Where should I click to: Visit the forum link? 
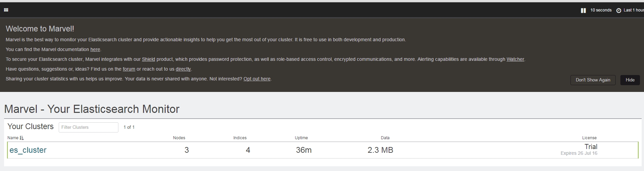click(129, 69)
